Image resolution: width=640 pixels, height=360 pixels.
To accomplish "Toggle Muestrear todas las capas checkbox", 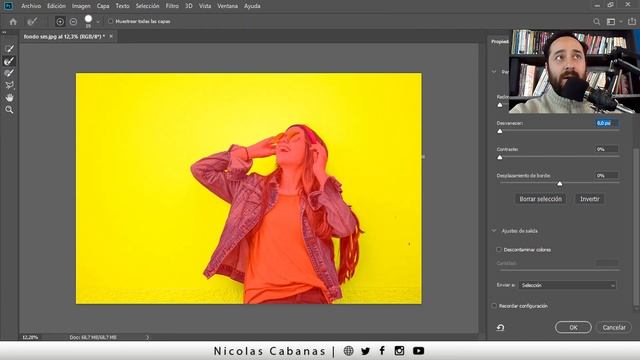I will tap(111, 22).
